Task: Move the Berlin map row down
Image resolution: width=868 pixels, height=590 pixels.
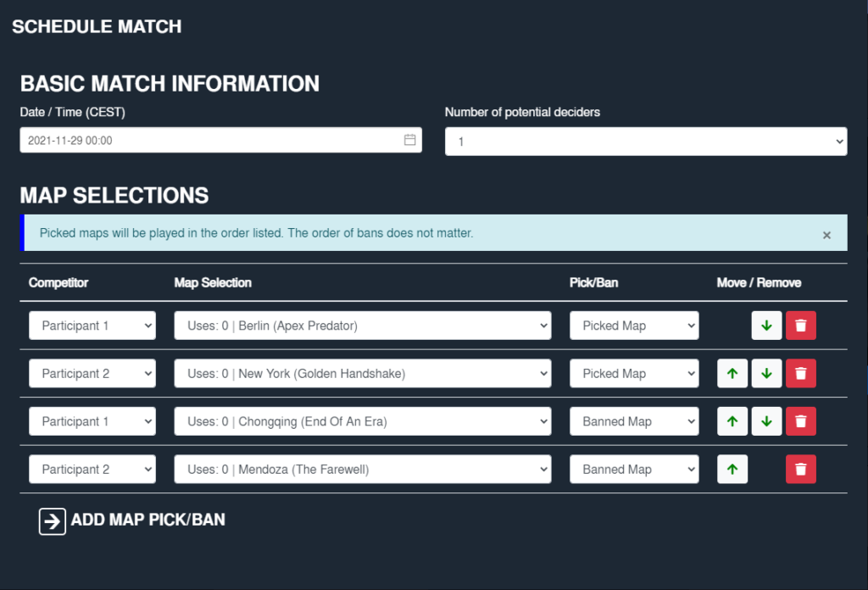Action: [766, 326]
